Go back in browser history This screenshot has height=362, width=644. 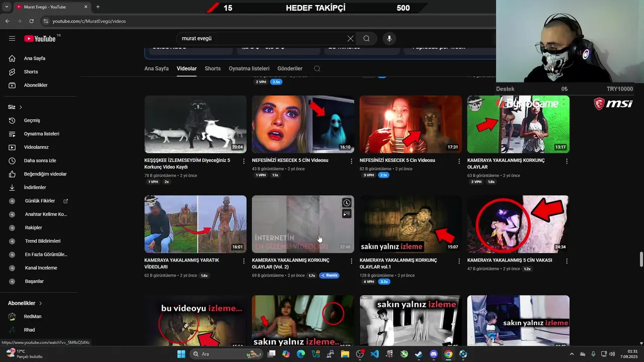pos(7,21)
